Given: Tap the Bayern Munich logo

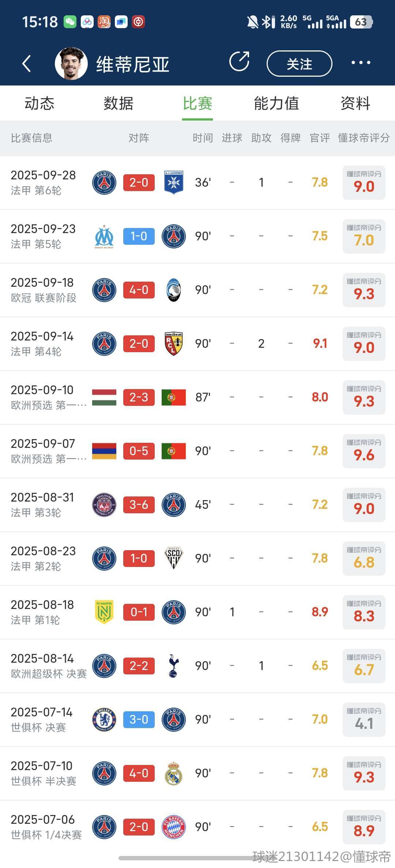Looking at the screenshot, I should tap(174, 827).
